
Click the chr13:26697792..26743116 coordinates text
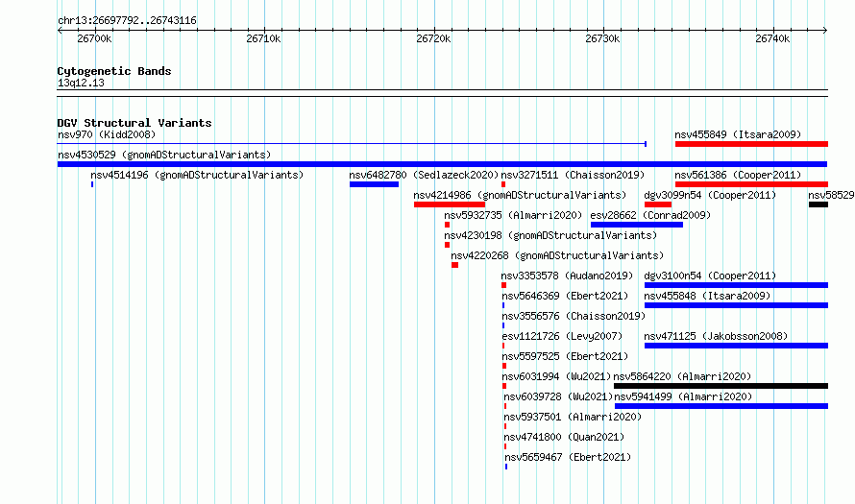point(127,21)
